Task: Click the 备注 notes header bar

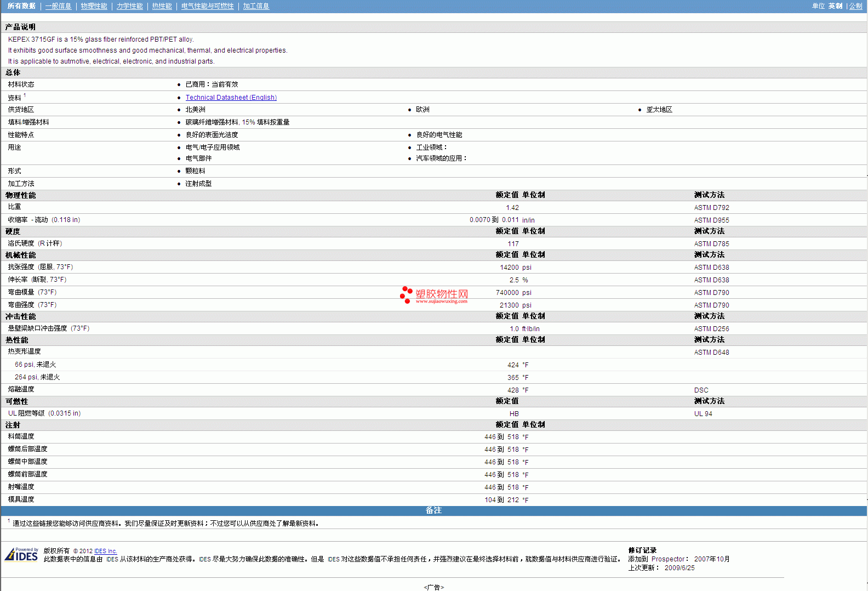Action: tap(433, 510)
